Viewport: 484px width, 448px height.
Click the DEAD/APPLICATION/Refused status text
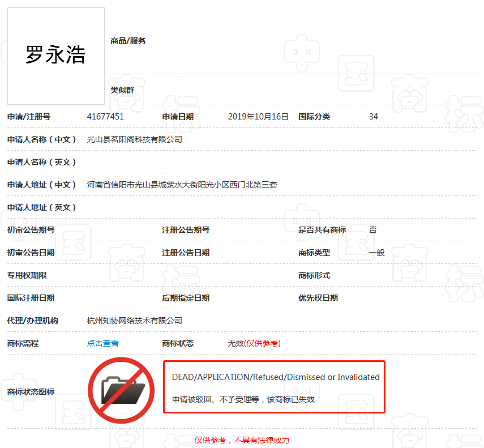tap(276, 377)
